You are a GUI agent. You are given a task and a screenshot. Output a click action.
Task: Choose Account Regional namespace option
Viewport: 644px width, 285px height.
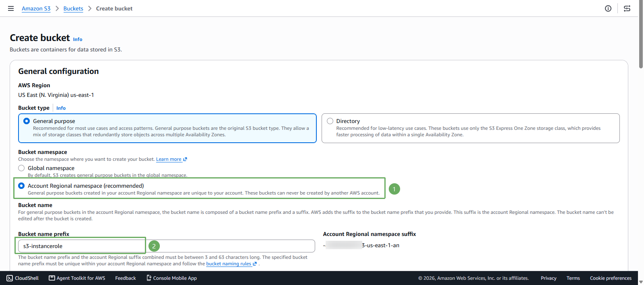(21, 186)
